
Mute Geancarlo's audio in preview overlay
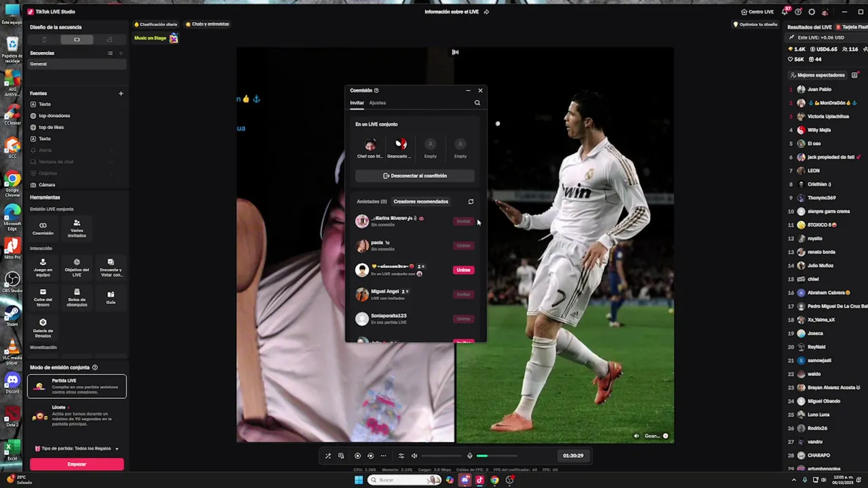click(x=636, y=436)
